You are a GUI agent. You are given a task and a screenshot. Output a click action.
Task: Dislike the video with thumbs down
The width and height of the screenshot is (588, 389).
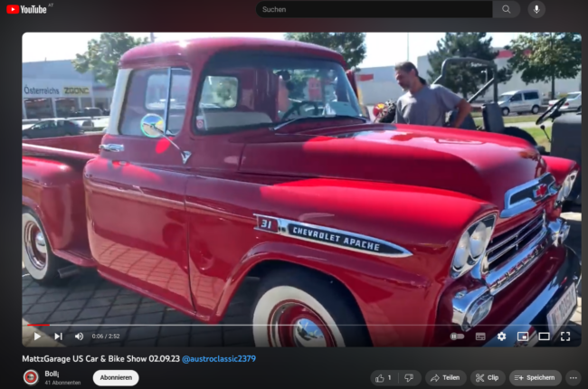[x=409, y=377]
